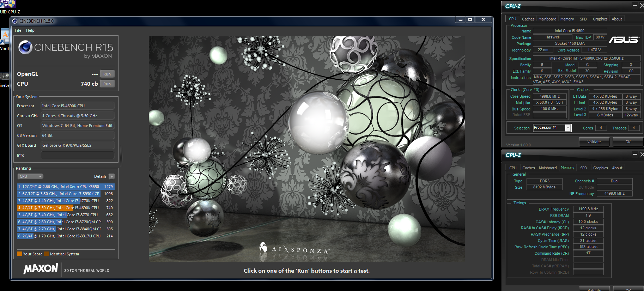Click the Identical System legend swatch
Image resolution: width=644 pixels, height=291 pixels.
46,254
